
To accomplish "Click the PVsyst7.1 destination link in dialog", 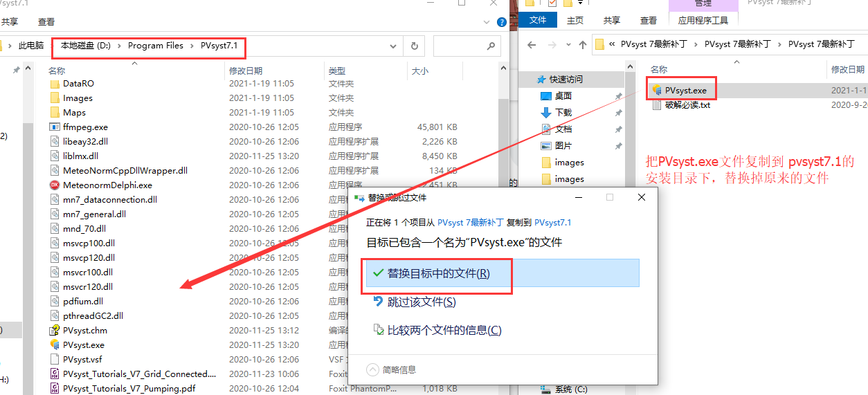I will 553,223.
